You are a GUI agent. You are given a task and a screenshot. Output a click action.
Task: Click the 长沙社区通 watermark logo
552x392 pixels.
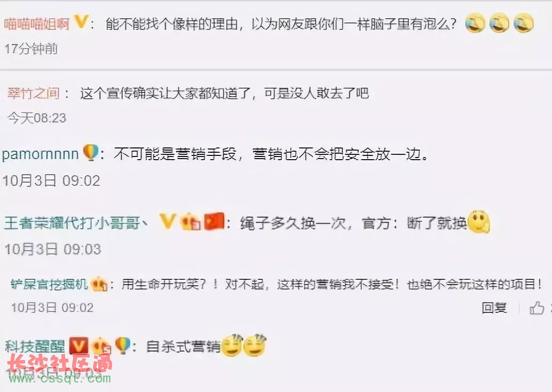(x=60, y=364)
